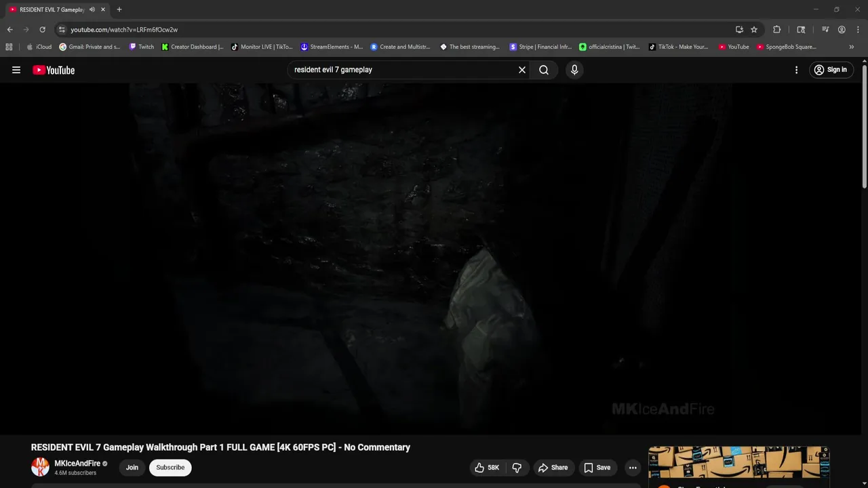The image size is (868, 488).
Task: Open the browser profile avatar
Action: 842,30
